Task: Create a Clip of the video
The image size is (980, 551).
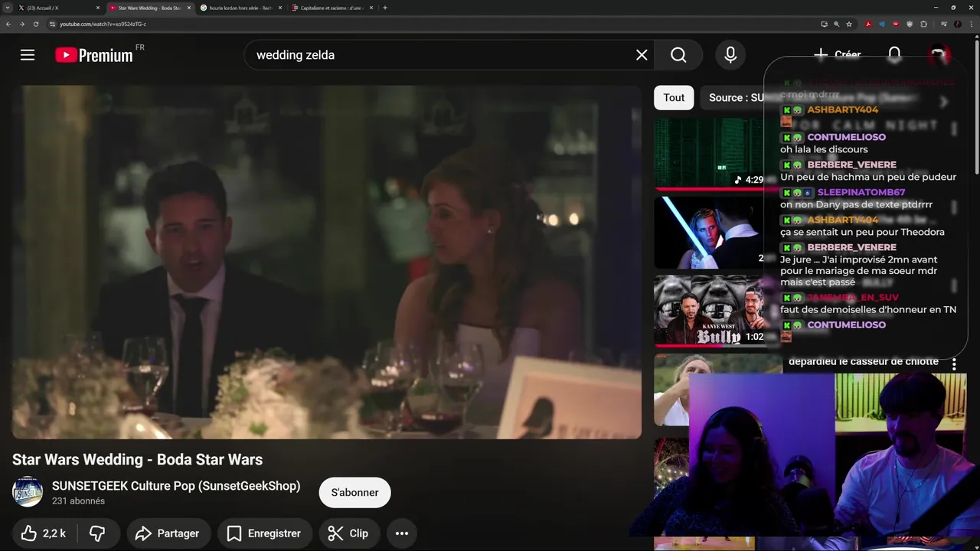Action: [x=348, y=533]
